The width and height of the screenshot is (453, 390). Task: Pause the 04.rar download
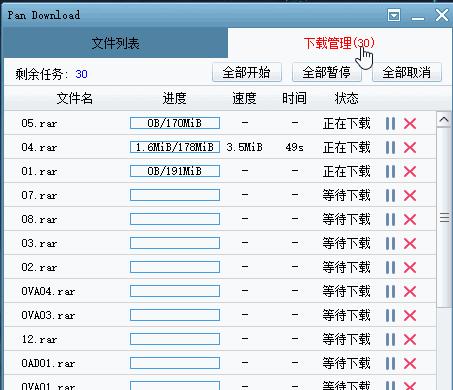pos(390,148)
